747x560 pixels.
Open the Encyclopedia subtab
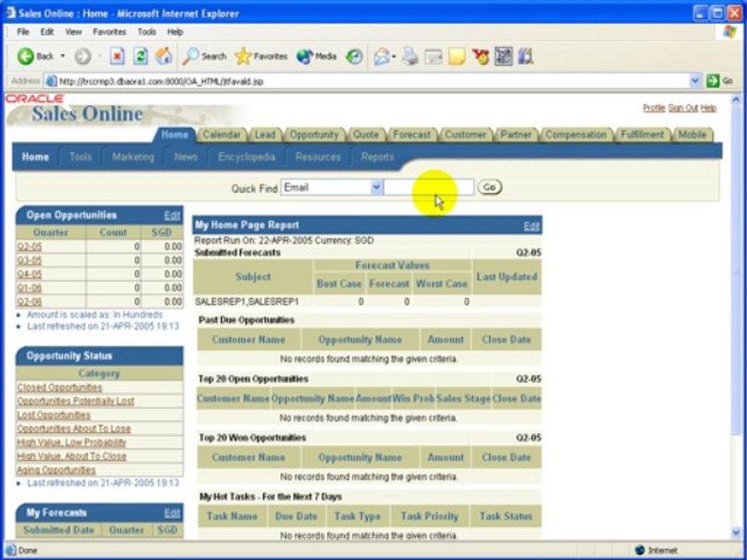coord(247,156)
